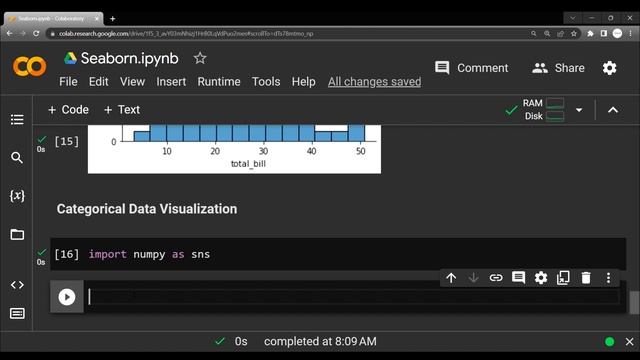Click the completed at 8:09 AM status
The image size is (640, 360).
pyautogui.click(x=320, y=341)
